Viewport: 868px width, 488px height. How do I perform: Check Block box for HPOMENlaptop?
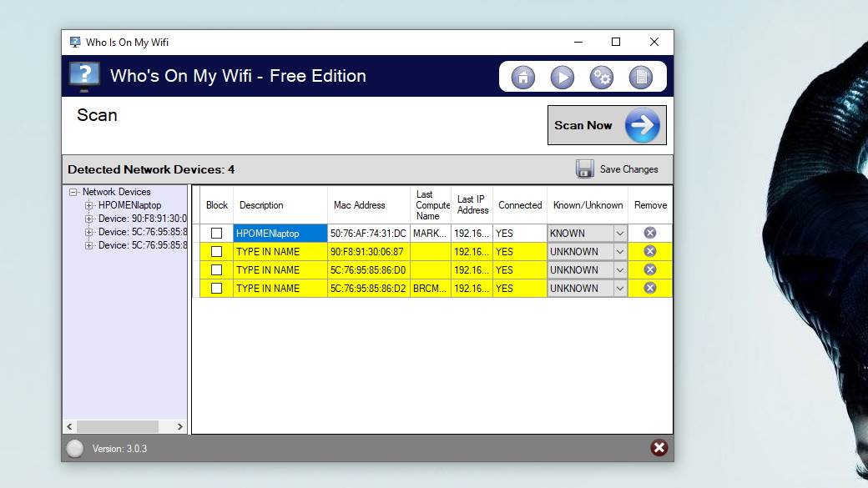pos(216,234)
